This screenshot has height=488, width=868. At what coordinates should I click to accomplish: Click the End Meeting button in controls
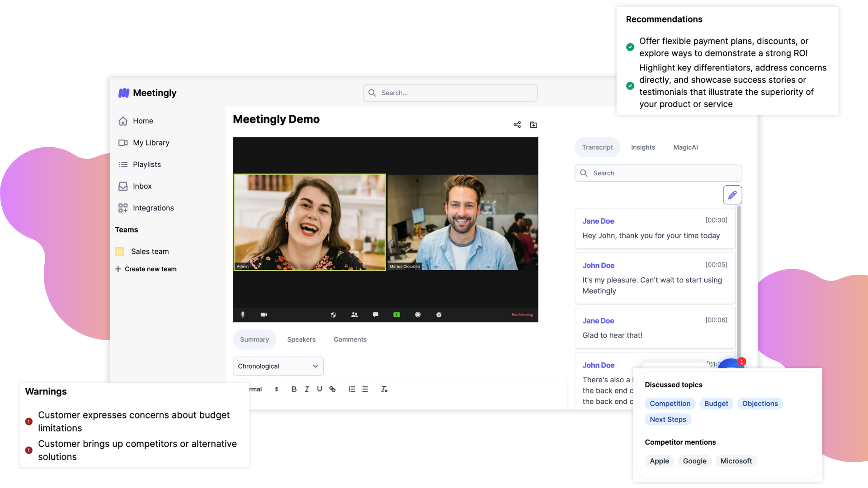pos(520,314)
